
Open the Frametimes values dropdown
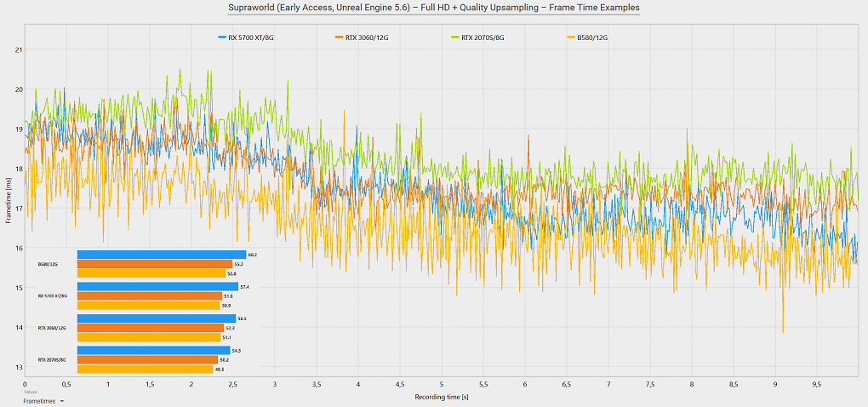(43, 401)
